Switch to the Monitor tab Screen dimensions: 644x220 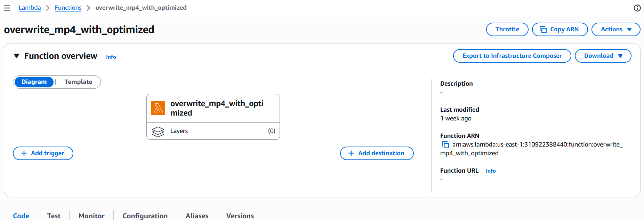[91, 216]
